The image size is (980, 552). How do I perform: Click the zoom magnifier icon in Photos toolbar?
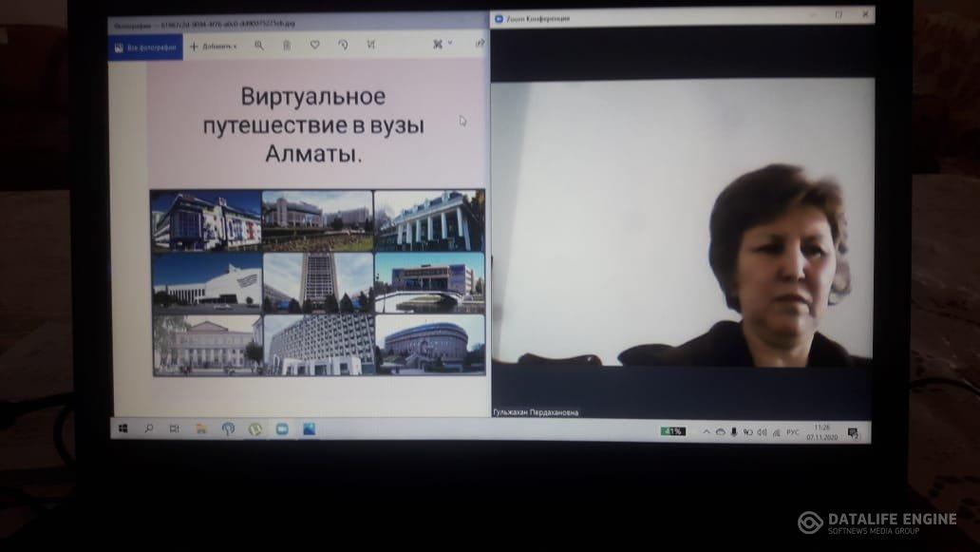pos(258,45)
